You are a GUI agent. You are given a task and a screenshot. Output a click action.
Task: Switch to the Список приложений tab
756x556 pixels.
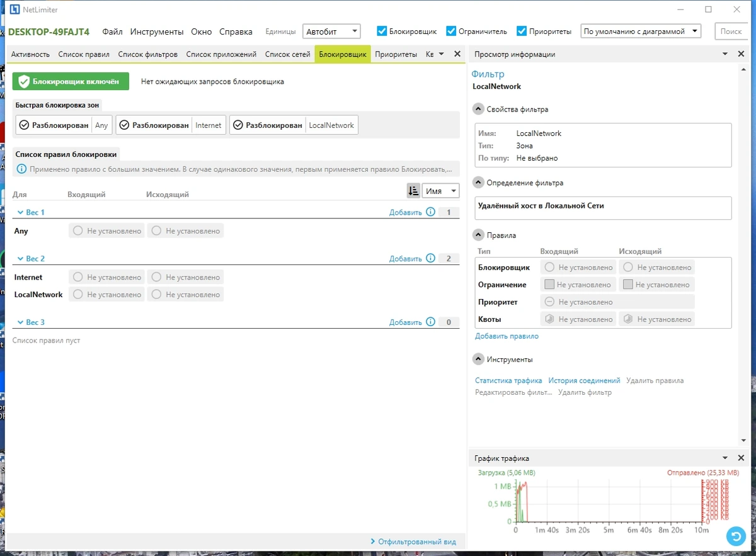(221, 54)
